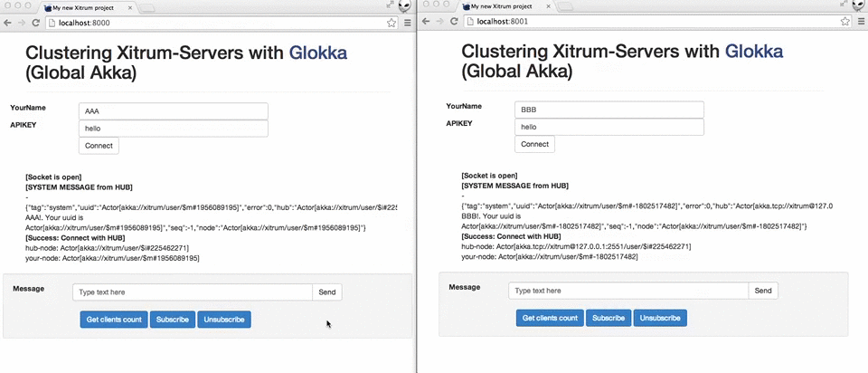Select text 'your-node: Actor[akka://xitrum/user/$m#-1802517482]'
Image resolution: width=868 pixels, height=373 pixels.
[x=550, y=256]
